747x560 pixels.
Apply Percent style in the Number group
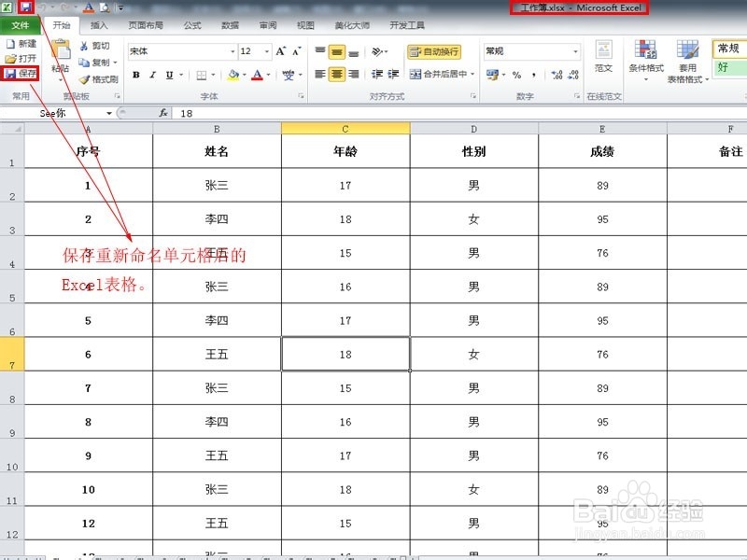click(515, 74)
